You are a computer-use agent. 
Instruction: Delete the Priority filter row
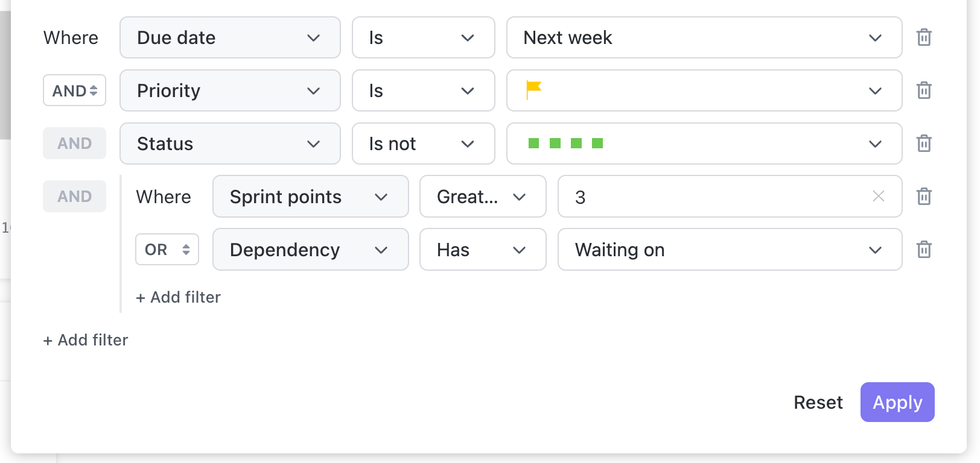(924, 90)
